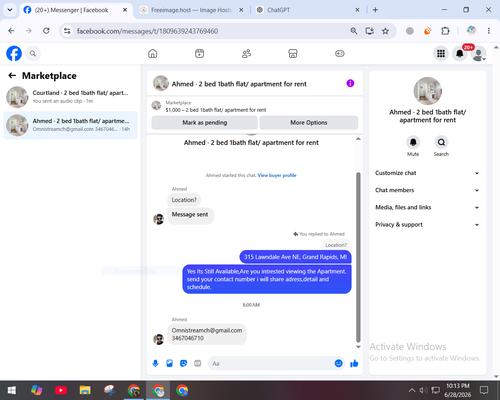Click the "Location?" message from Ahmed
This screenshot has height=400, width=500.
point(184,200)
